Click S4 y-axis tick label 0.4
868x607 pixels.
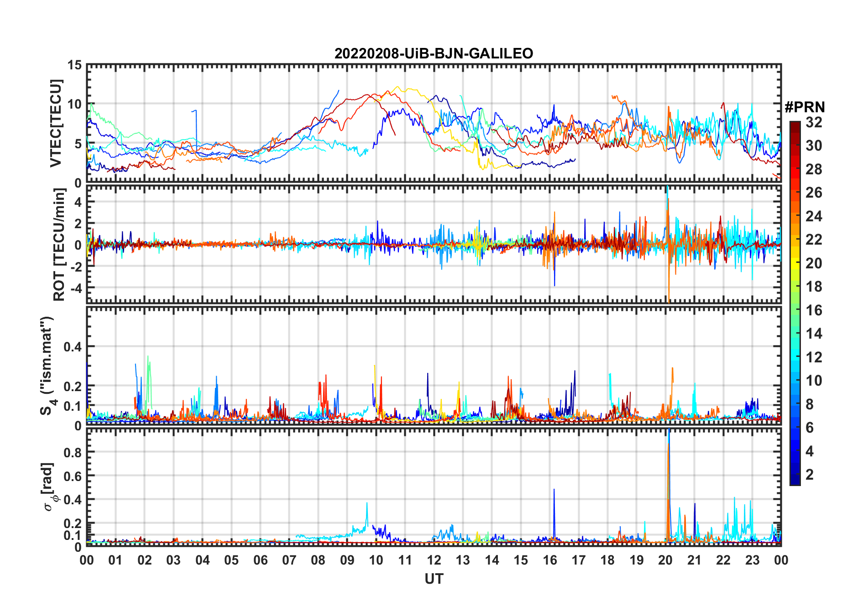[73, 347]
